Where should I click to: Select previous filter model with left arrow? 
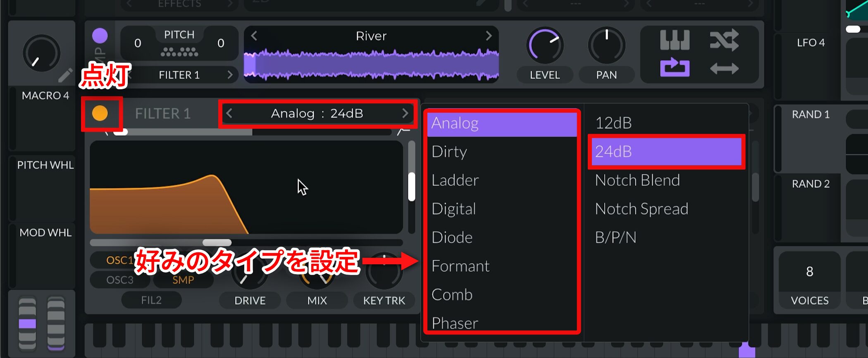[x=229, y=113]
